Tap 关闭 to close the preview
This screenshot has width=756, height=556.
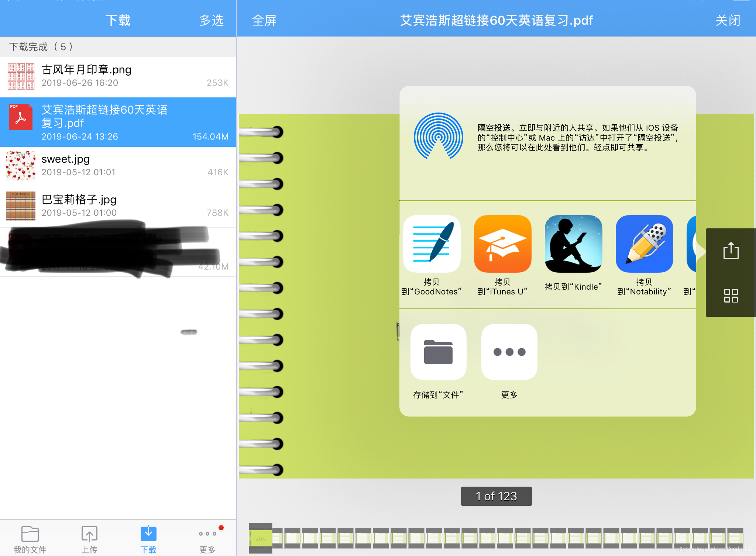(x=728, y=20)
